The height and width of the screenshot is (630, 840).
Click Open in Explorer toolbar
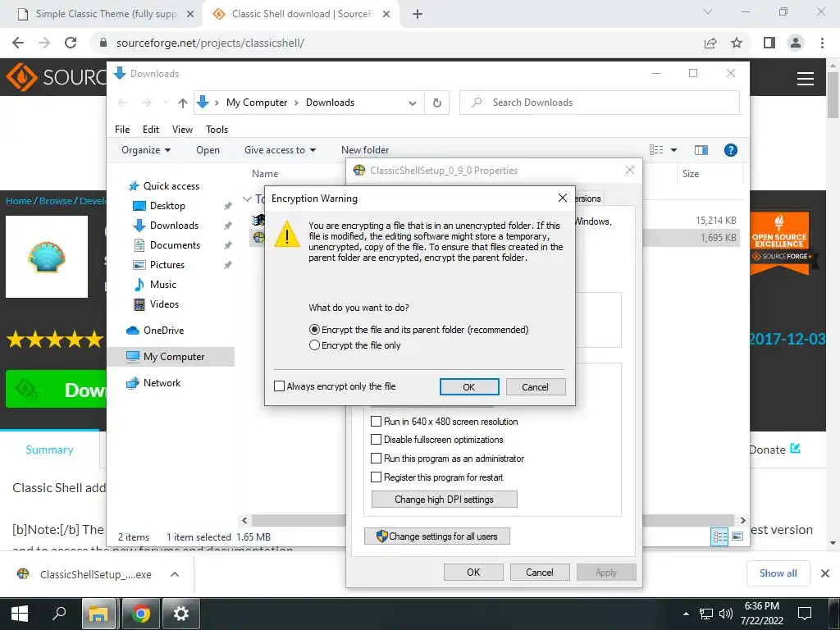[208, 150]
